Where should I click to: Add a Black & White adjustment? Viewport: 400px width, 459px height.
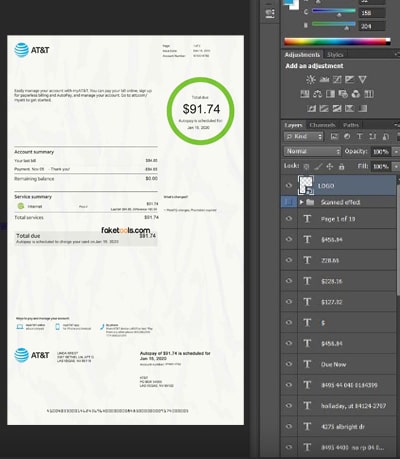330,94
